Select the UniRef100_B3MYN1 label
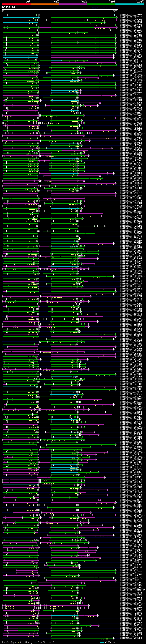This screenshot has height=644, width=146. coord(131,98)
